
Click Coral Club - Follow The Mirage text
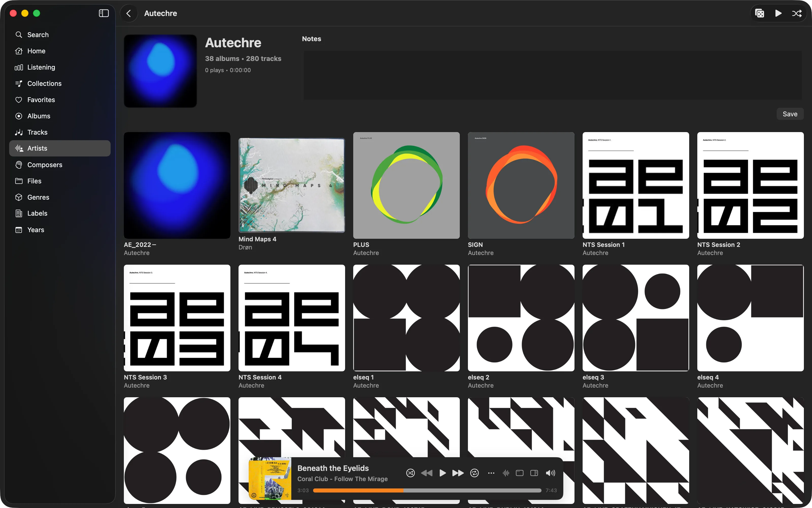coord(343,479)
